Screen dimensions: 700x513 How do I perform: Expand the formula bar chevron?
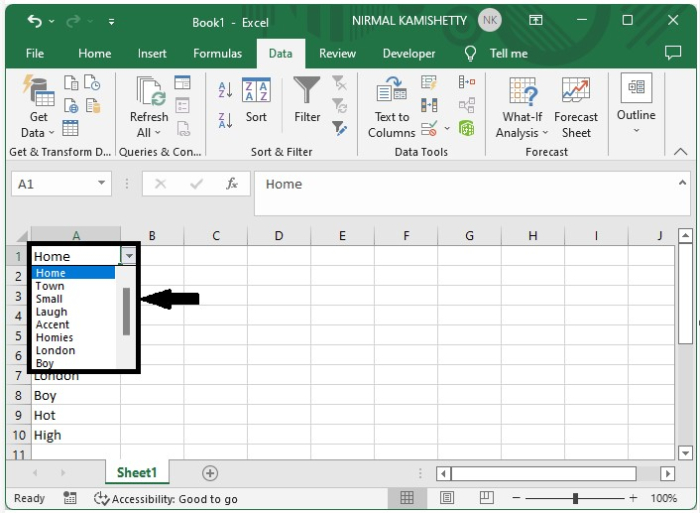pos(682,182)
